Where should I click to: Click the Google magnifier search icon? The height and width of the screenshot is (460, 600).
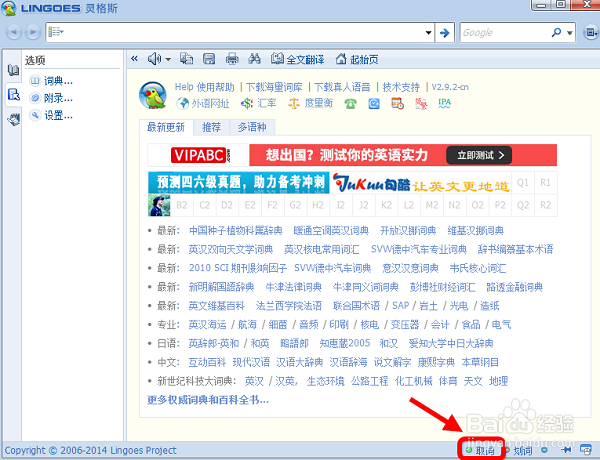pyautogui.click(x=556, y=33)
